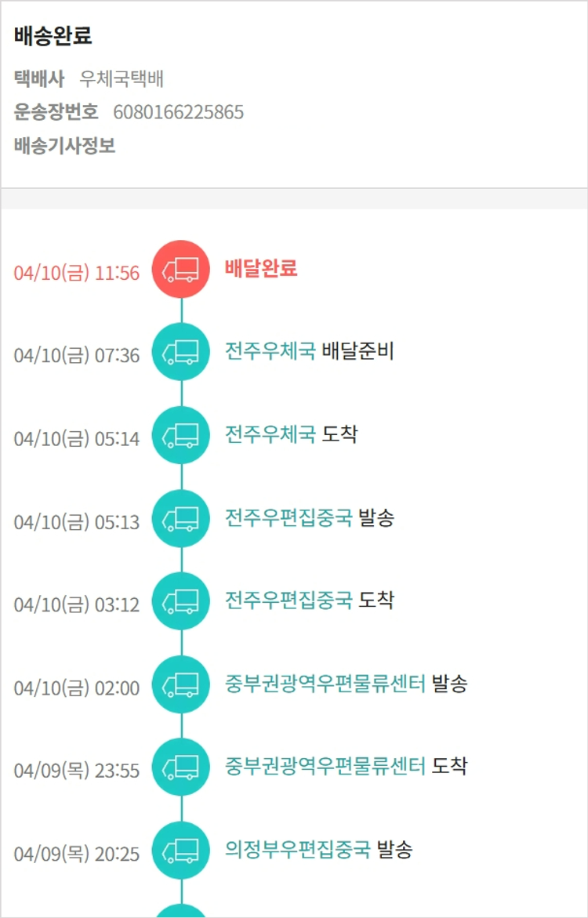Viewport: 588px width, 918px height.
Task: Open 중부권광역우편물류센터 link in the 도착 row
Action: click(325, 767)
